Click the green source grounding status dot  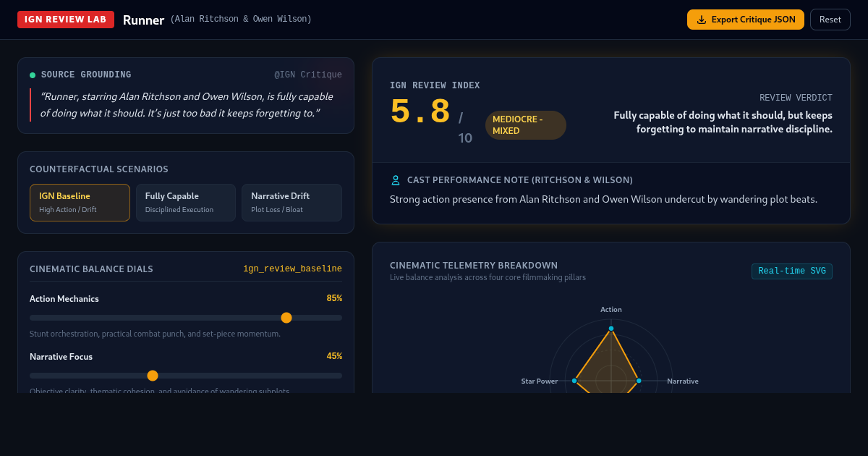click(x=33, y=75)
